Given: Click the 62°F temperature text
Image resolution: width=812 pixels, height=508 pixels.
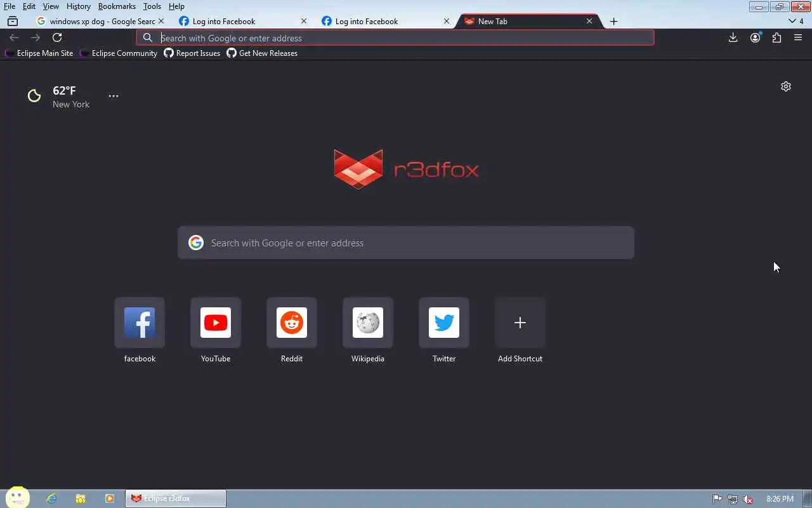Looking at the screenshot, I should (64, 91).
